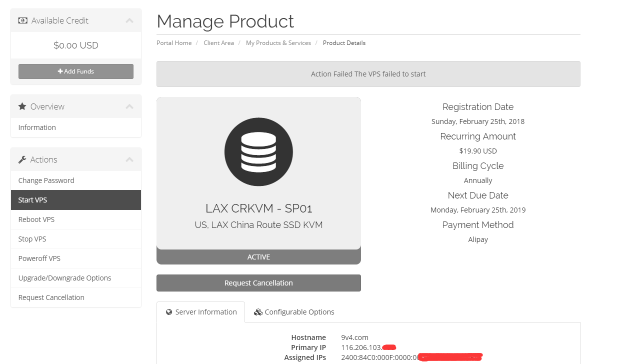Click the wrench icon next to Actions

pos(22,159)
